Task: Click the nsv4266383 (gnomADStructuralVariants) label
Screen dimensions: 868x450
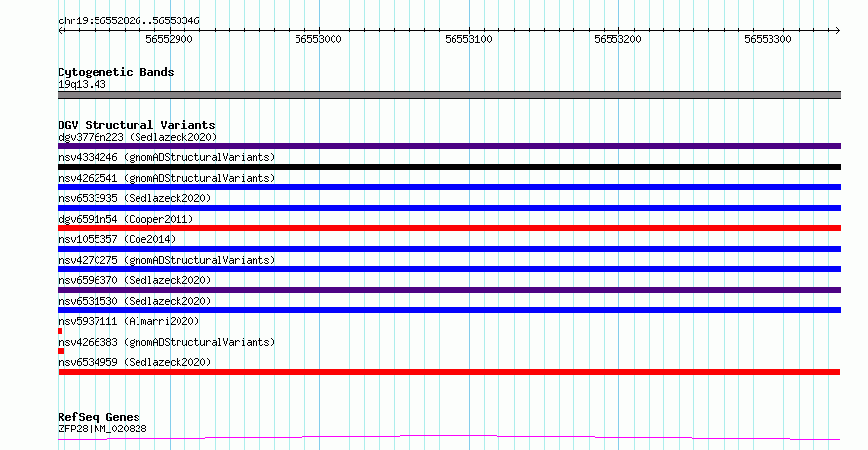Action: click(167, 342)
